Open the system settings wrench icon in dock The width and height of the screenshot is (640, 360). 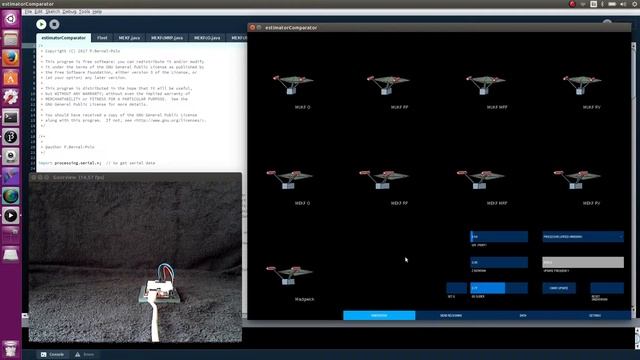point(11,98)
